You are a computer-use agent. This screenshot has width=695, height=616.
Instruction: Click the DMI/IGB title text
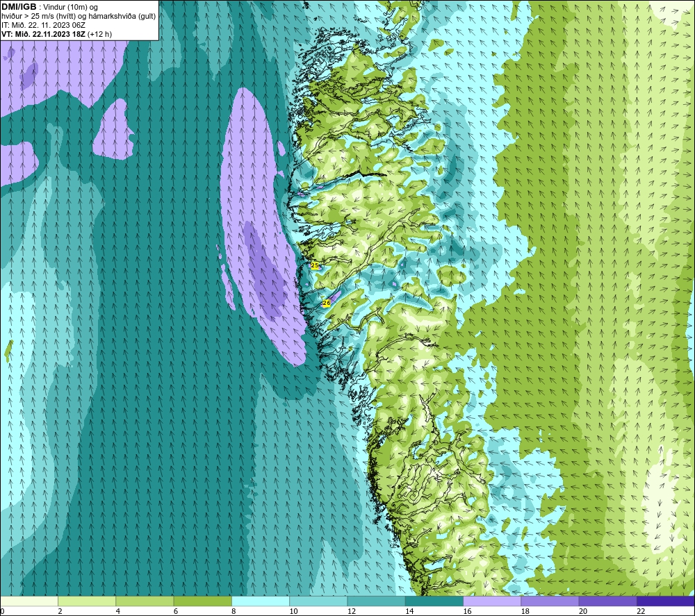(19, 7)
